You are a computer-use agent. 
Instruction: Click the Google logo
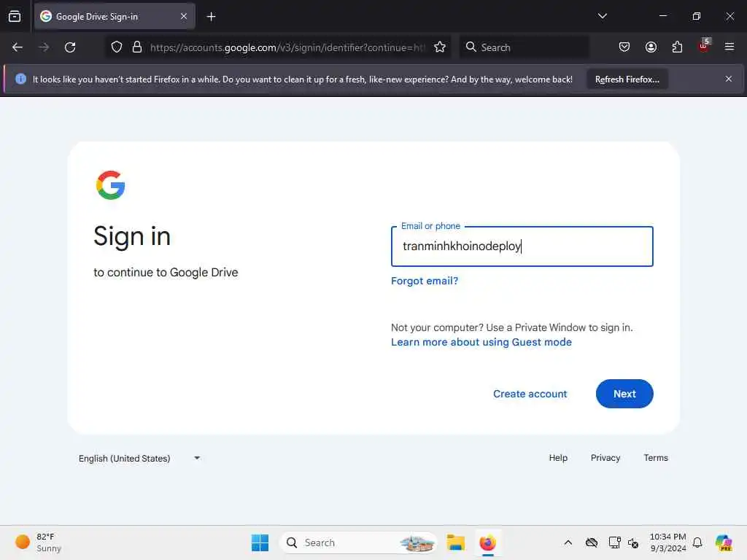click(111, 185)
